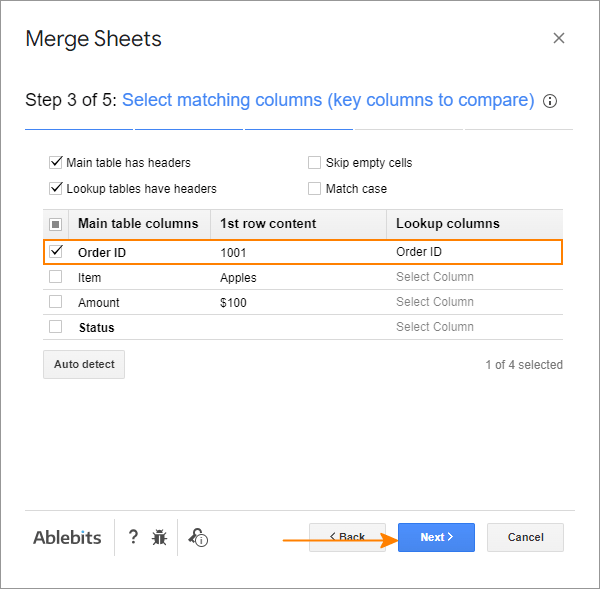Viewport: 600px width, 589px height.
Task: Click the Status column name
Action: click(96, 328)
